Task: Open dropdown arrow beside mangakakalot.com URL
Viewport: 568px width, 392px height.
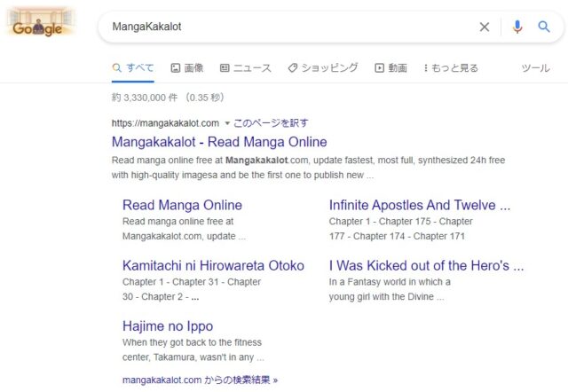Action: point(227,123)
